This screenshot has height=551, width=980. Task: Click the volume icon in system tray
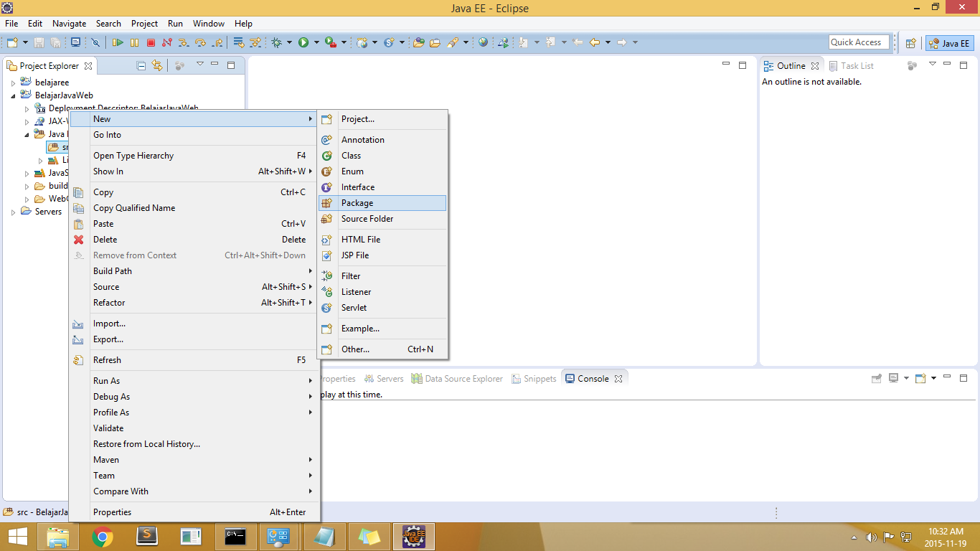coord(872,537)
